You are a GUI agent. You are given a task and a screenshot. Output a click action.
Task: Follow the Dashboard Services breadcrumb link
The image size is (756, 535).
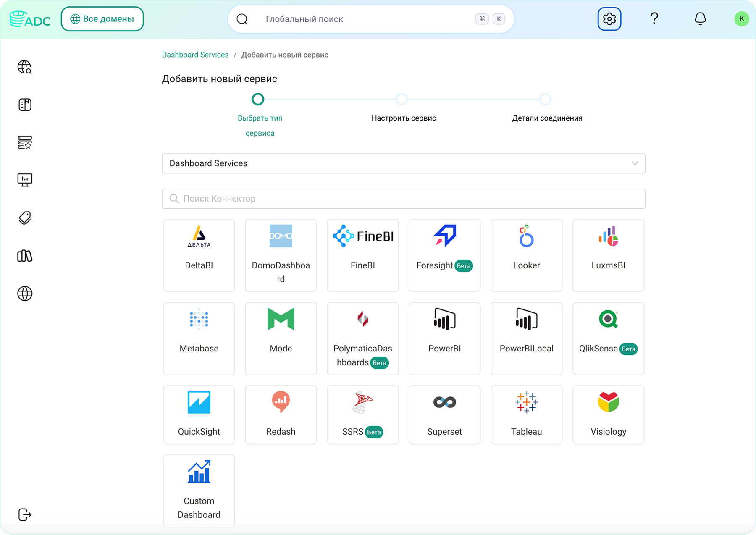195,55
